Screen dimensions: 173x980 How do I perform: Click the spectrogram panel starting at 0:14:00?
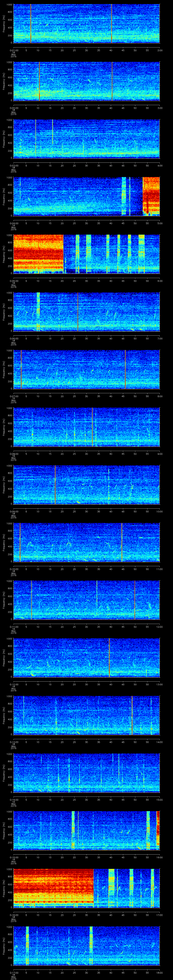87,773
